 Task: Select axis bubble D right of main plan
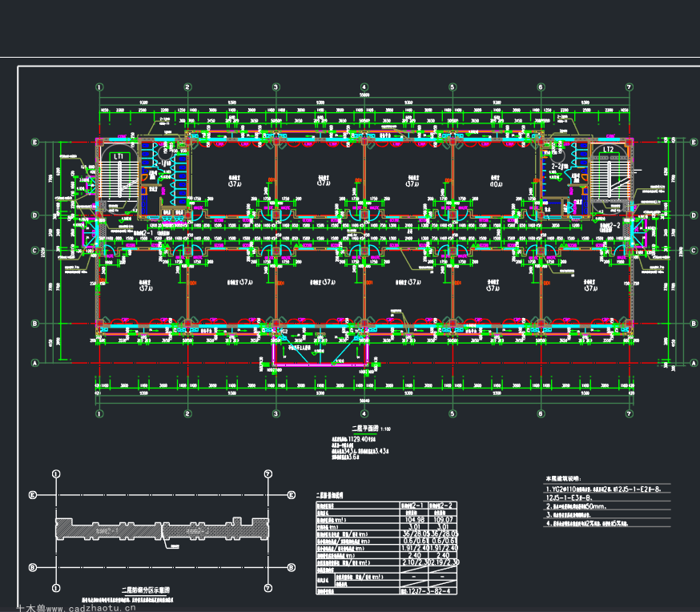point(694,215)
